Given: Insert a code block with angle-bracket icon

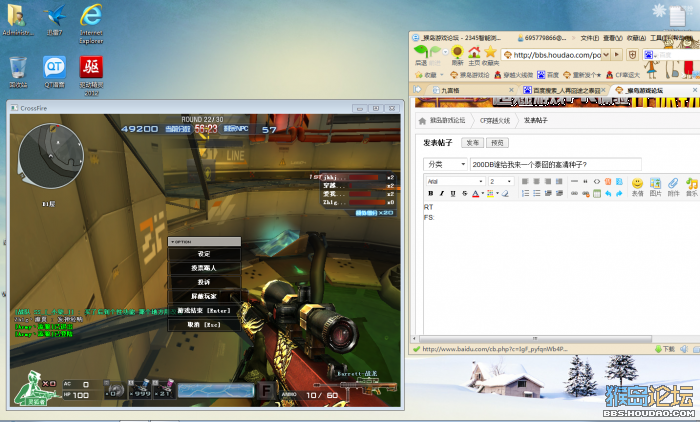Looking at the screenshot, I should tap(596, 181).
